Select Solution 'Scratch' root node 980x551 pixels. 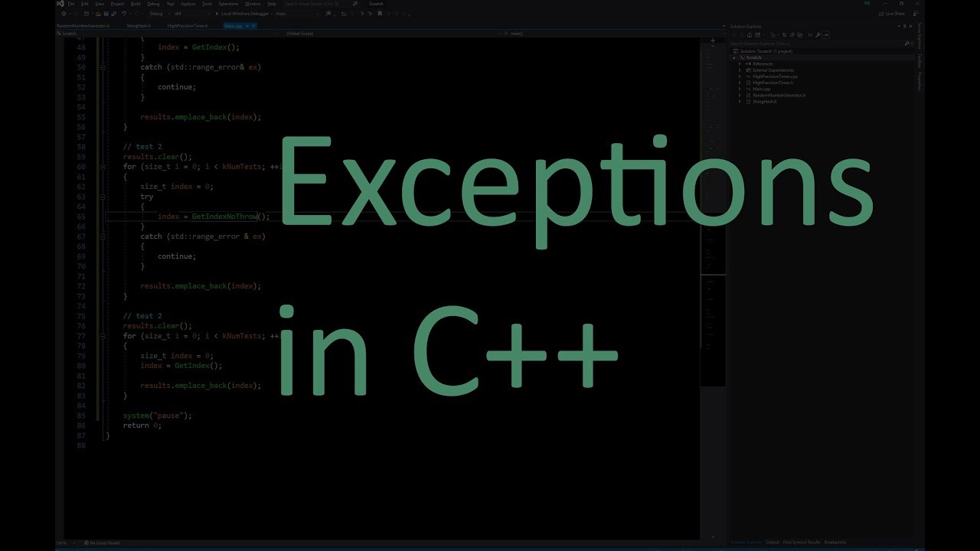[x=766, y=51]
